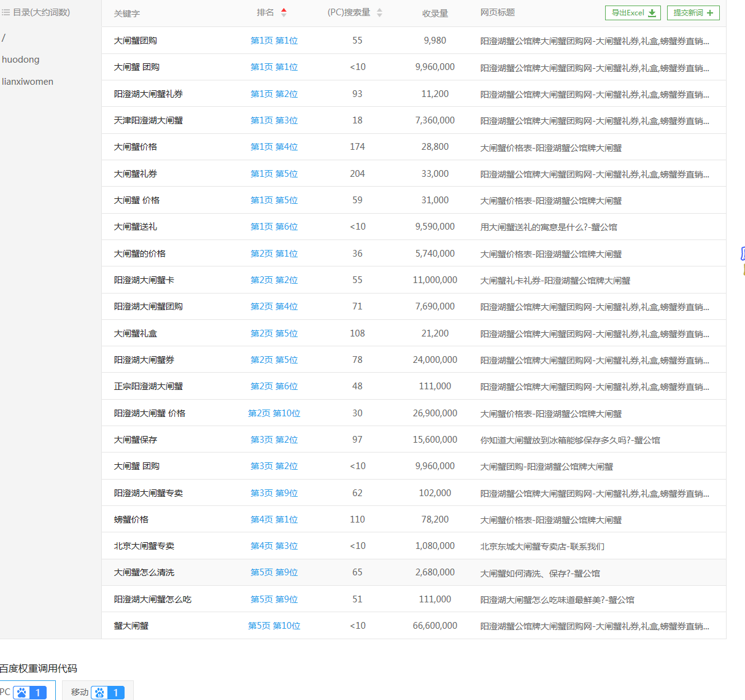Click the plus icon on 提交新词 button

(x=709, y=12)
